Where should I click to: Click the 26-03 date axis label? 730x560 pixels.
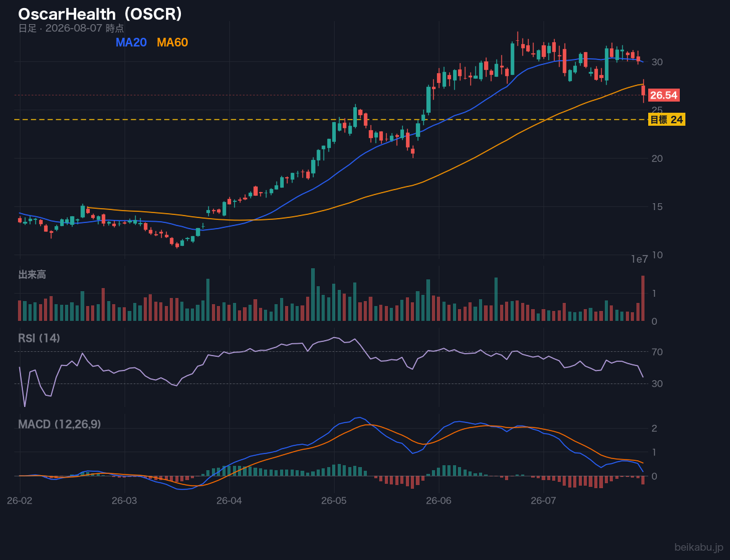tap(125, 501)
